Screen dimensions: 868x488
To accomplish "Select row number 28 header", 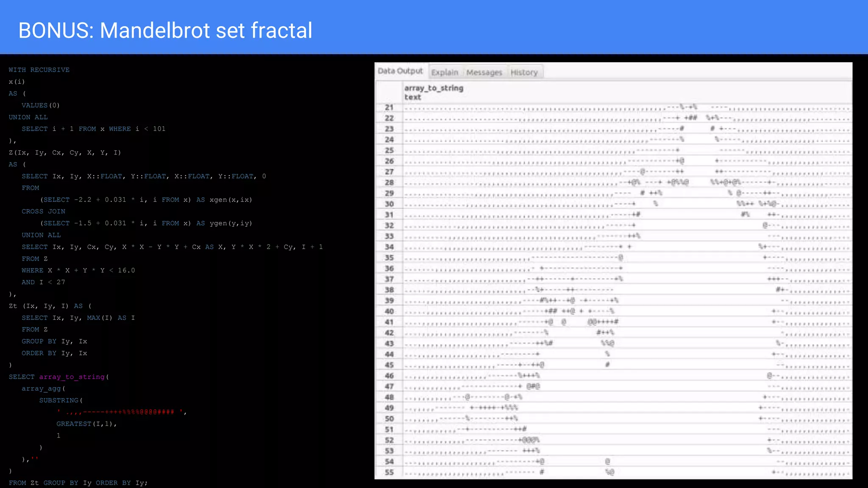I will [389, 183].
